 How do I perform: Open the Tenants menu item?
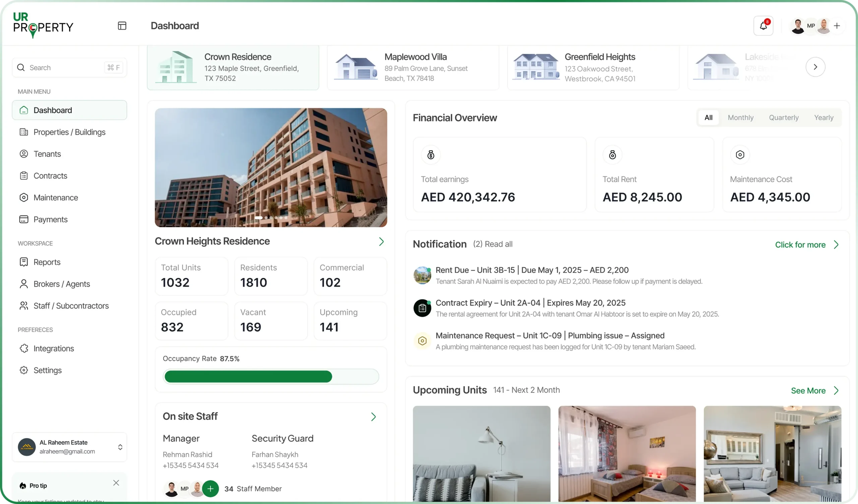click(x=47, y=154)
